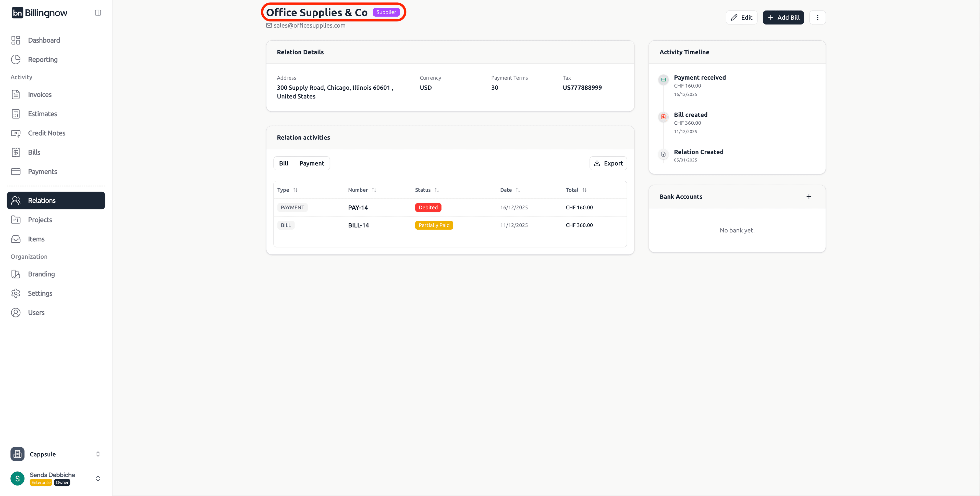Open the three-dot more options menu
This screenshot has height=496, width=980.
817,18
